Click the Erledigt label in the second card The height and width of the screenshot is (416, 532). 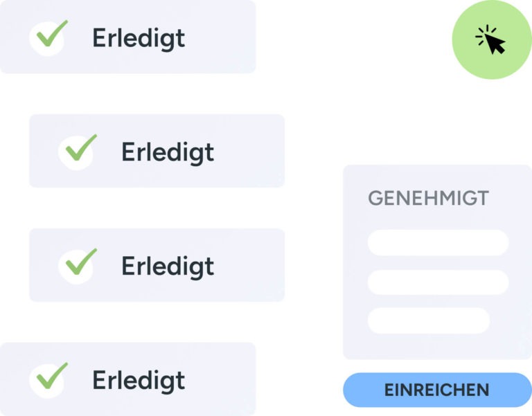tap(168, 152)
